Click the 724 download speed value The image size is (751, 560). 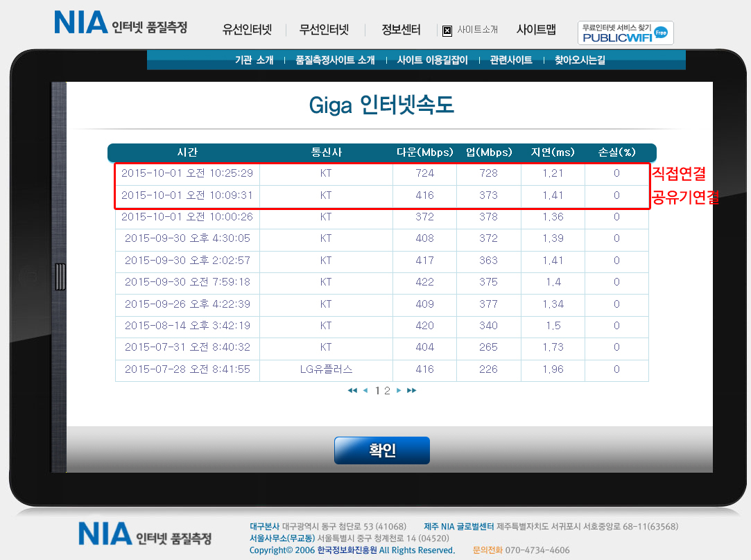pyautogui.click(x=425, y=173)
